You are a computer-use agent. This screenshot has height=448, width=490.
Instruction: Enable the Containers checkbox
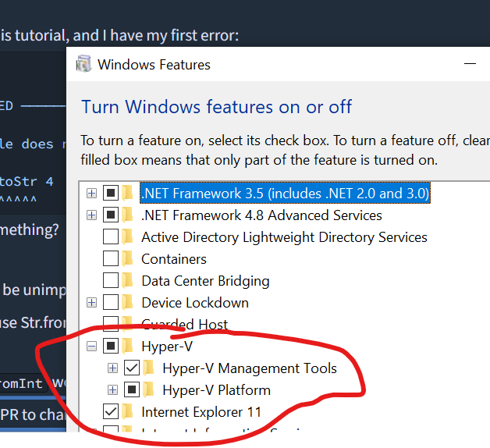tap(111, 258)
